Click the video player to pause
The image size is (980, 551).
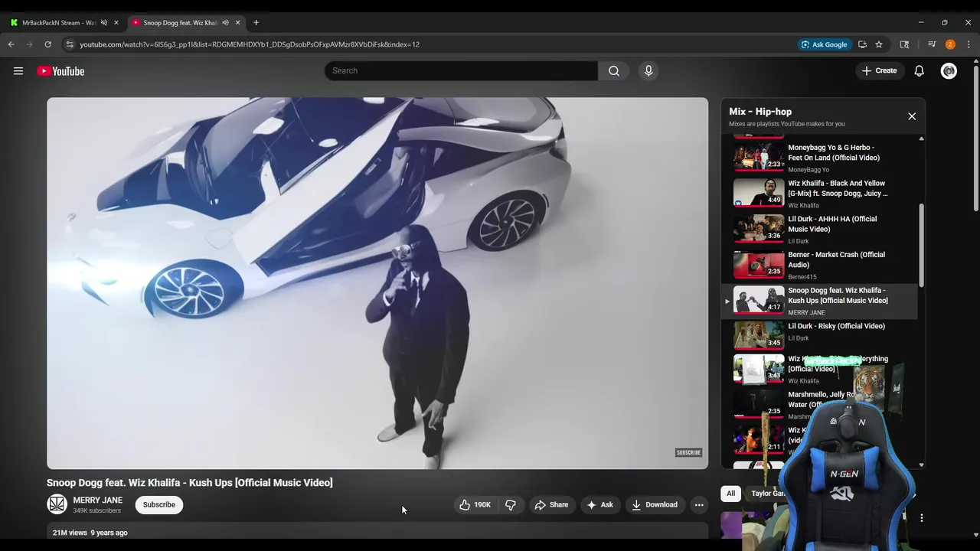click(x=377, y=283)
